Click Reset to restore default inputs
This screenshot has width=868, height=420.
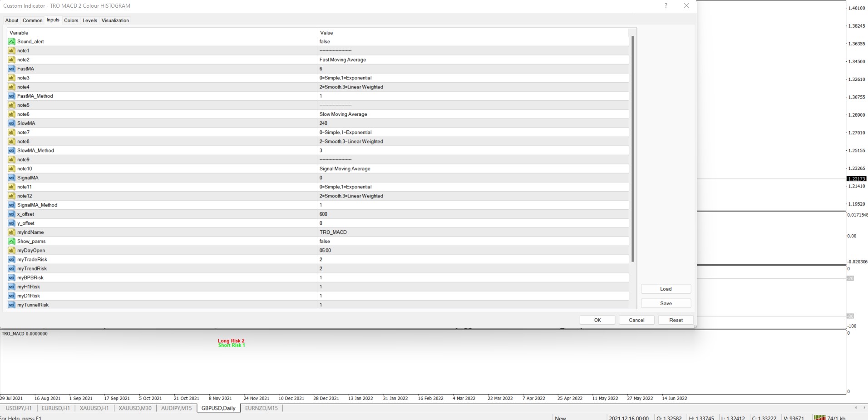click(x=676, y=320)
